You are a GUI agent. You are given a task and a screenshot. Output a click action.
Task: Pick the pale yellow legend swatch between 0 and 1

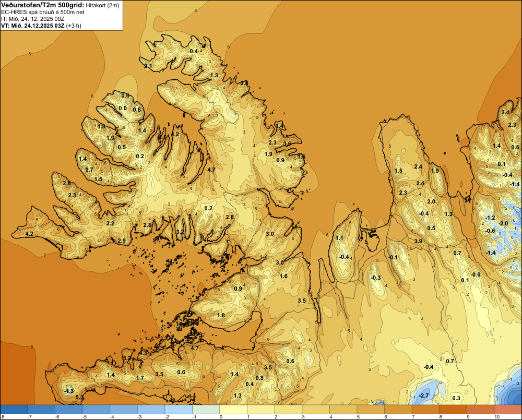point(233,409)
